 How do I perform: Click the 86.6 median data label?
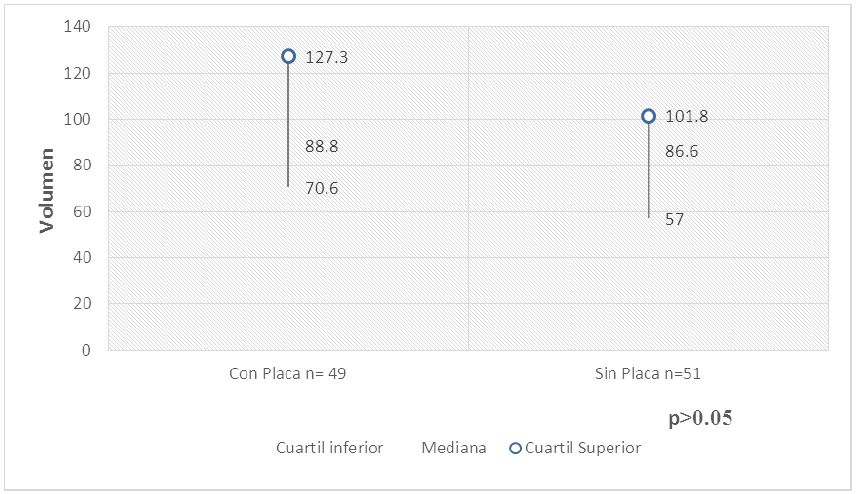click(681, 152)
